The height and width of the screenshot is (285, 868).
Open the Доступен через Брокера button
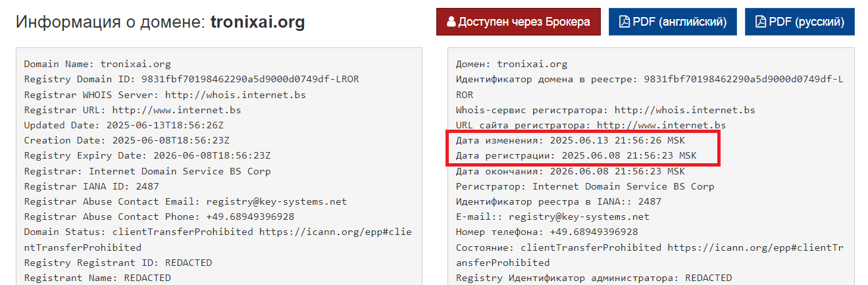[519, 22]
